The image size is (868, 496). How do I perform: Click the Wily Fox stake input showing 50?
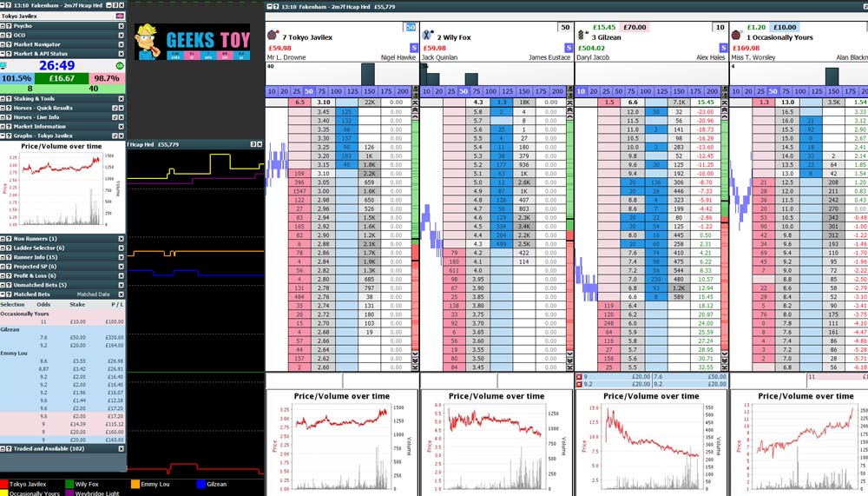pos(565,27)
